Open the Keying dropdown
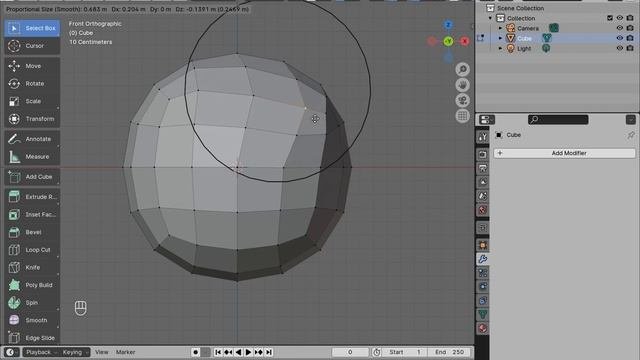This screenshot has width=640, height=360. [75, 352]
